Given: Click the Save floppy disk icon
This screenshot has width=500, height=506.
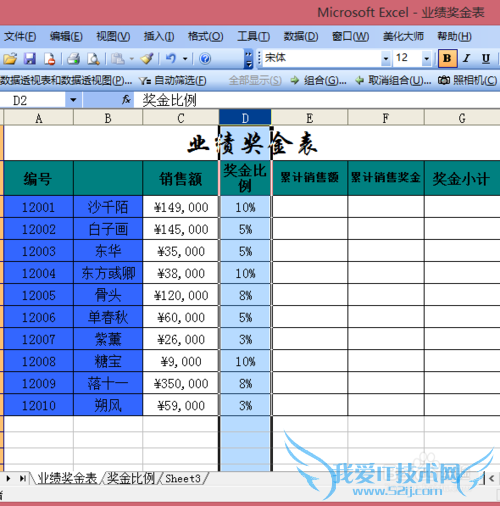Looking at the screenshot, I should pyautogui.click(x=30, y=59).
